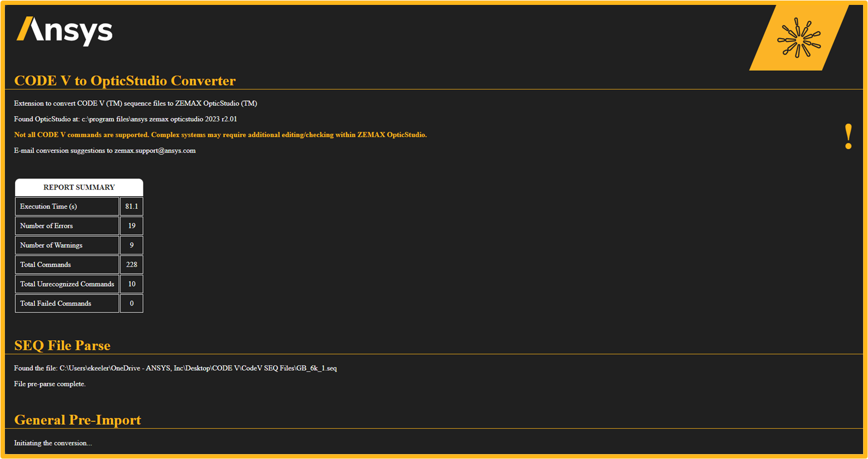Click the total commands value 228

(x=131, y=264)
